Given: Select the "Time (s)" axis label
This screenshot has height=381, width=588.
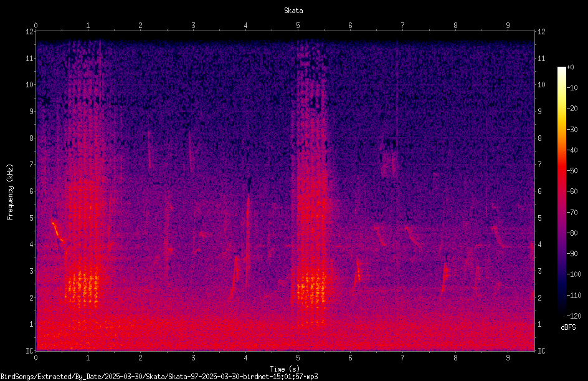Looking at the screenshot, I should tap(285, 369).
